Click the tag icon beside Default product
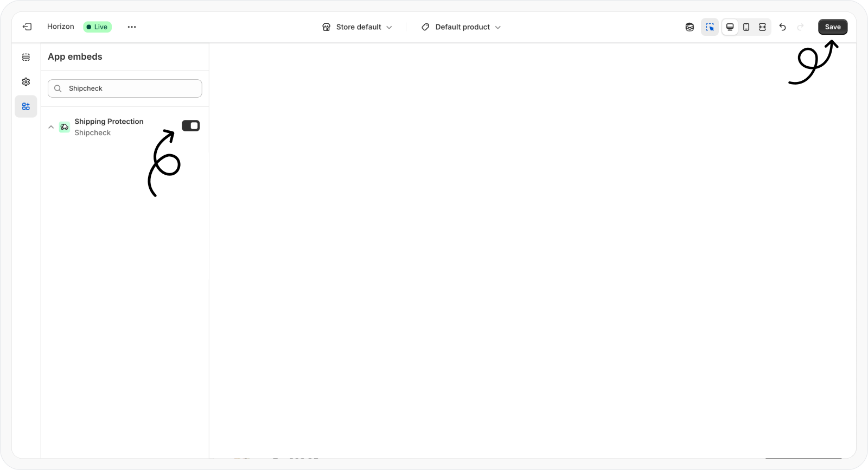868x470 pixels. pyautogui.click(x=425, y=27)
